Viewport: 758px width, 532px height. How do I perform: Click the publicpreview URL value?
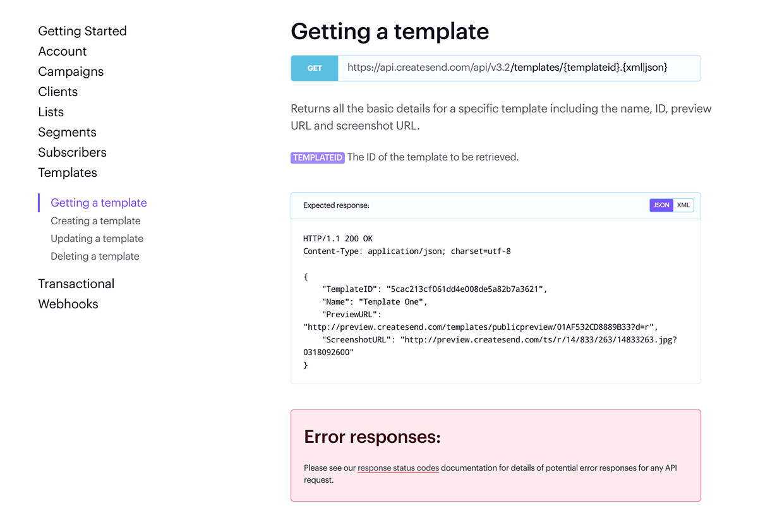tap(481, 327)
